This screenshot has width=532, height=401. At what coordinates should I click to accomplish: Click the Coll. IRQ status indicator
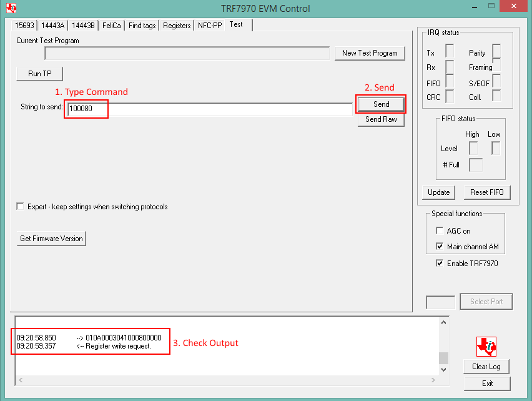pyautogui.click(x=496, y=96)
